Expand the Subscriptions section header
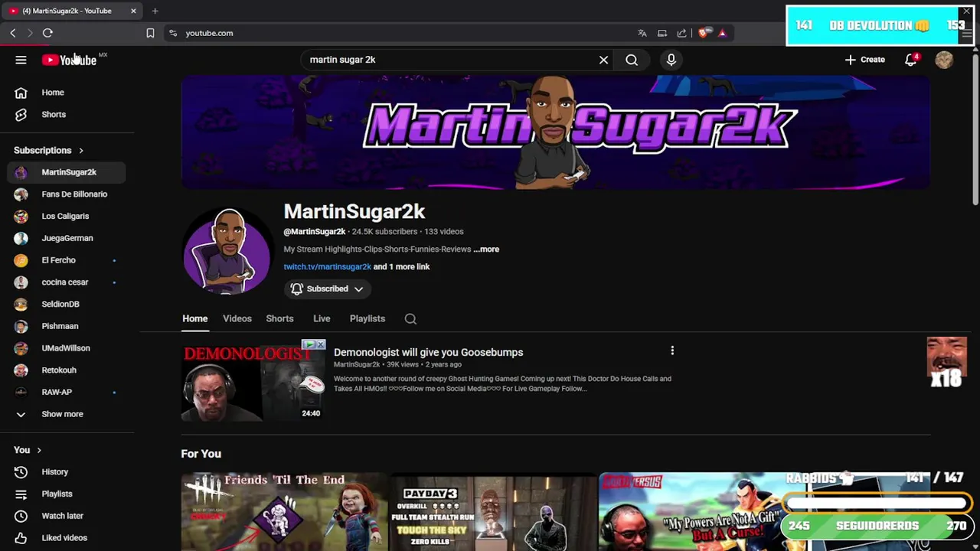 pyautogui.click(x=49, y=151)
